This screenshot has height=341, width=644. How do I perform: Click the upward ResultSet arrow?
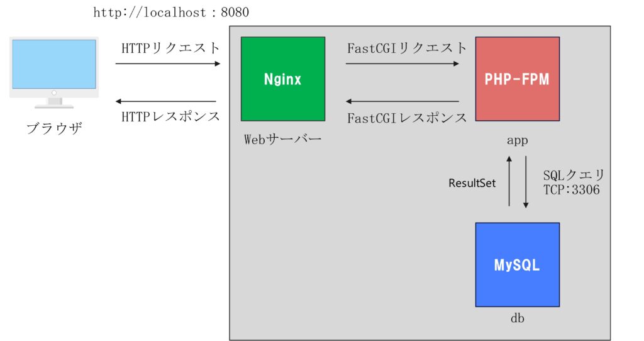coord(509,181)
